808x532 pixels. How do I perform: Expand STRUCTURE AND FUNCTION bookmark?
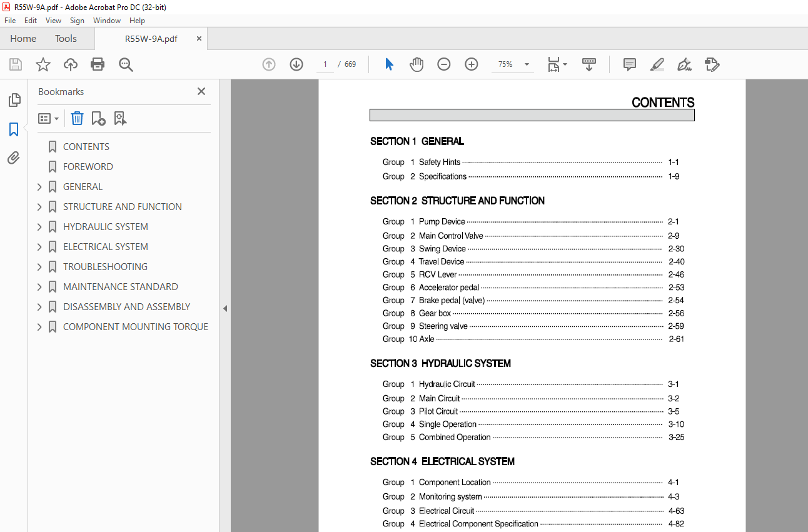click(39, 207)
